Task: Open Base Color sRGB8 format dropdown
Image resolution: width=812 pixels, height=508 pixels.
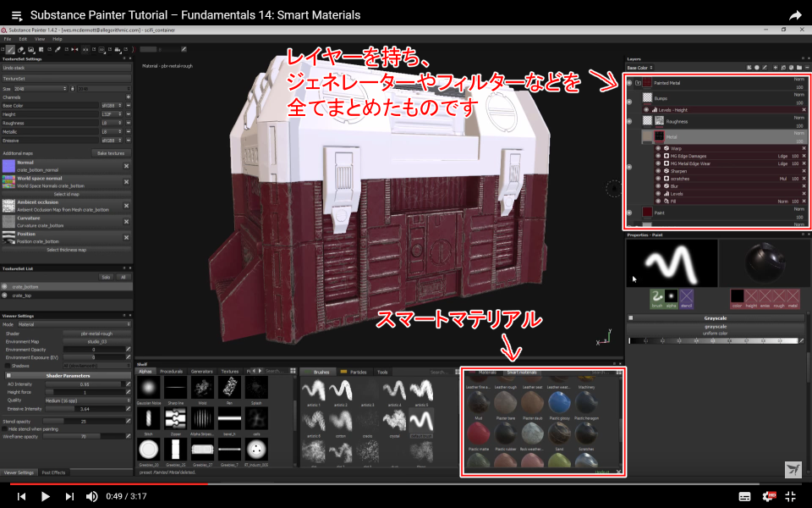Action: (x=112, y=105)
